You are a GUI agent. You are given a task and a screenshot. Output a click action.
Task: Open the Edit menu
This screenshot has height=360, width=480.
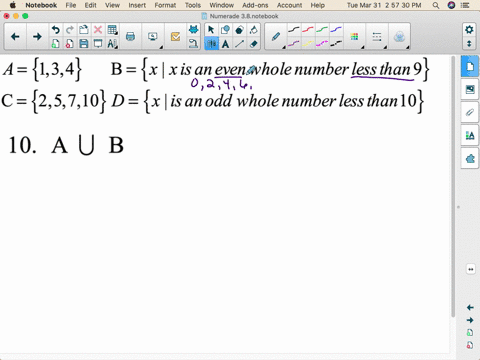click(90, 5)
